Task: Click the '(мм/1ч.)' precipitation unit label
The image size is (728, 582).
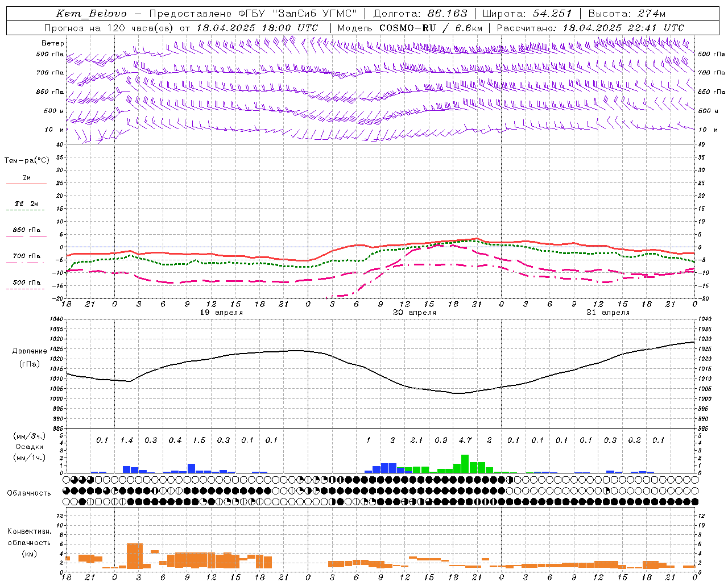Action: tap(30, 458)
